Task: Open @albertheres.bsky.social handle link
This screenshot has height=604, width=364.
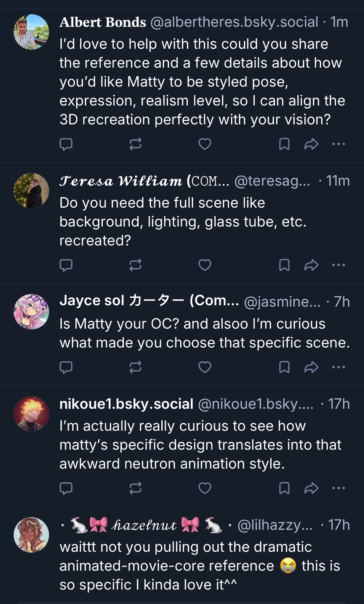Action: [x=234, y=22]
